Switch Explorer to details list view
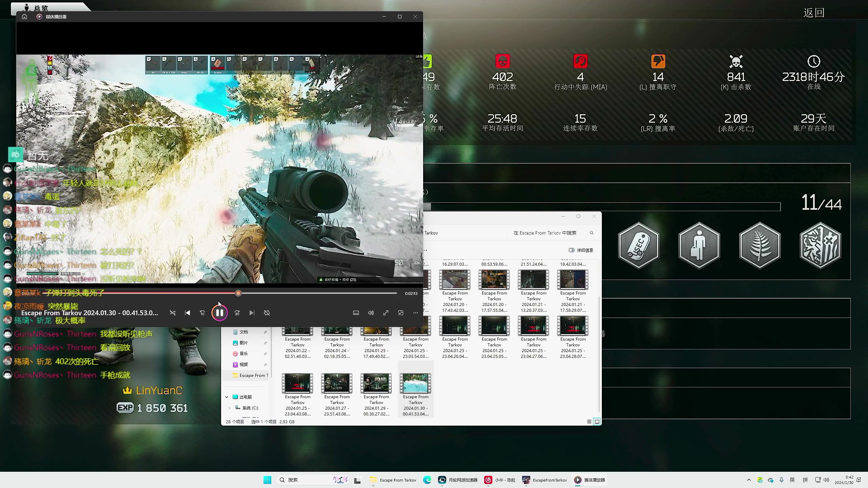This screenshot has width=868, height=488. pyautogui.click(x=589, y=422)
